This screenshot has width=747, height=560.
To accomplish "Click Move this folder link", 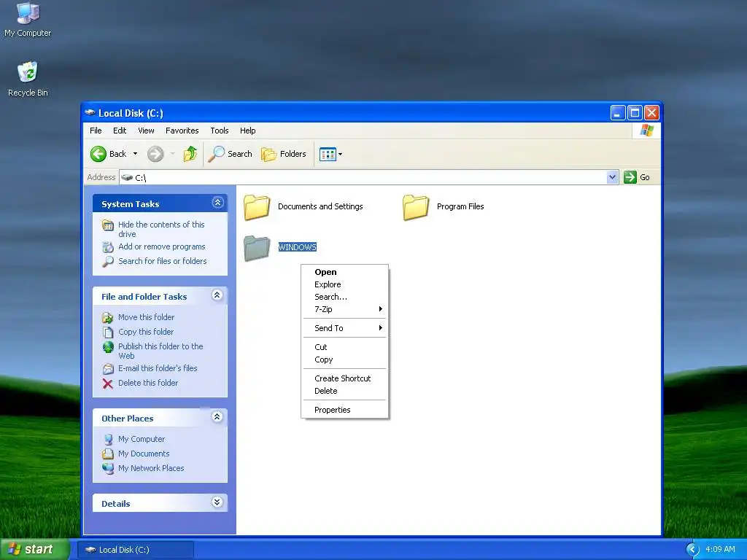I will point(146,317).
